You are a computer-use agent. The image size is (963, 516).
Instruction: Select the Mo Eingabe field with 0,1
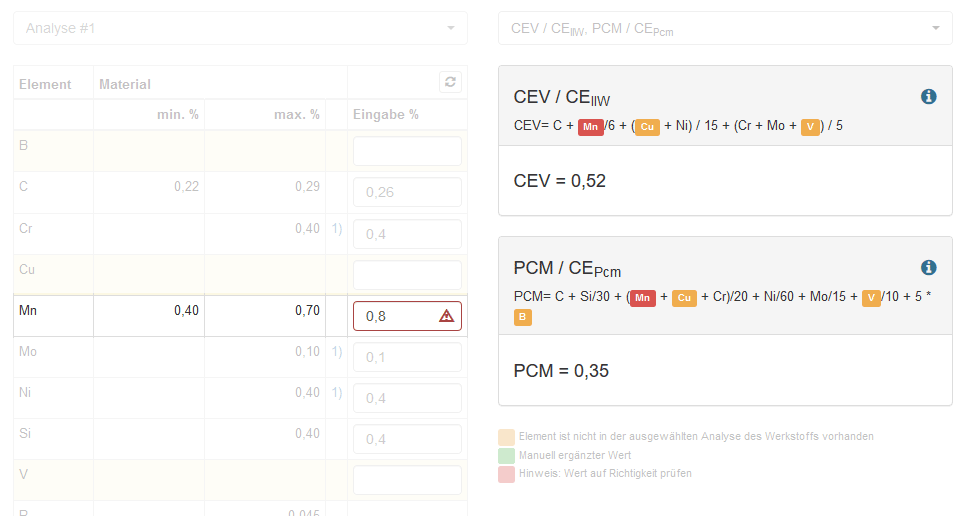coord(407,357)
